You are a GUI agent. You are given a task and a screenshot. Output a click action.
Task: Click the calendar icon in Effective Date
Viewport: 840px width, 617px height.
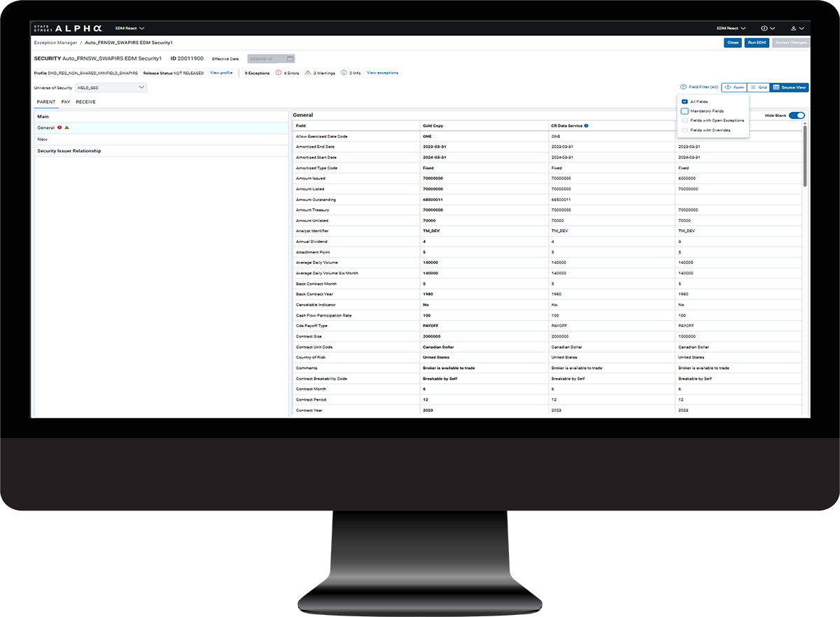[x=290, y=59]
